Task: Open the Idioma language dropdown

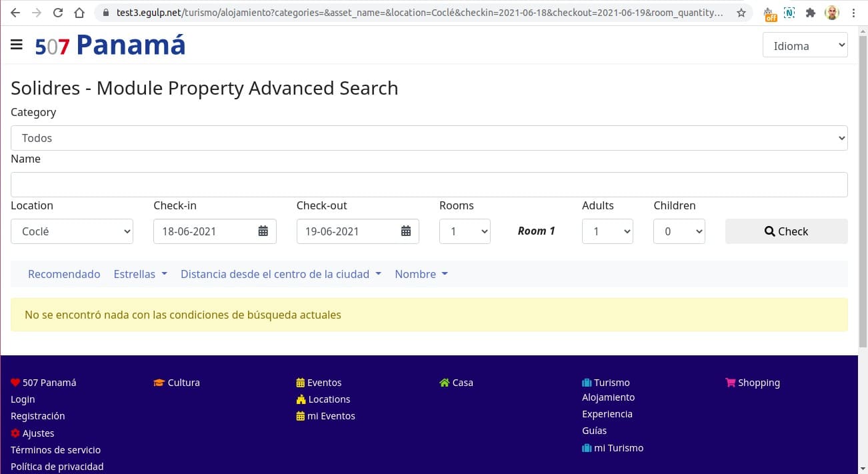Action: [805, 45]
